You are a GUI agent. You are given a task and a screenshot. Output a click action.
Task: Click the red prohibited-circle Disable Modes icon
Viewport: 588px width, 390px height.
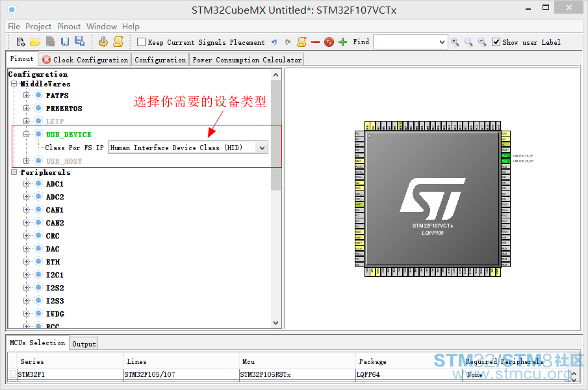[329, 42]
